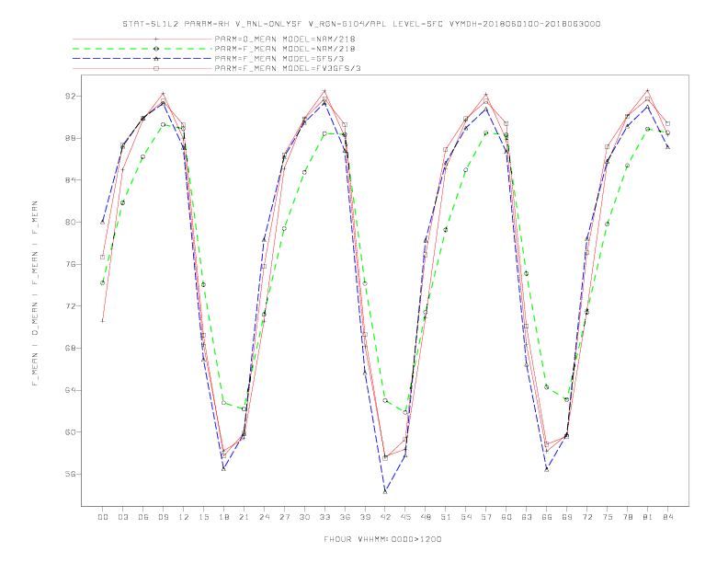Click y-axis tick value 76
Viewport: 728px width, 563px height.
(x=70, y=264)
